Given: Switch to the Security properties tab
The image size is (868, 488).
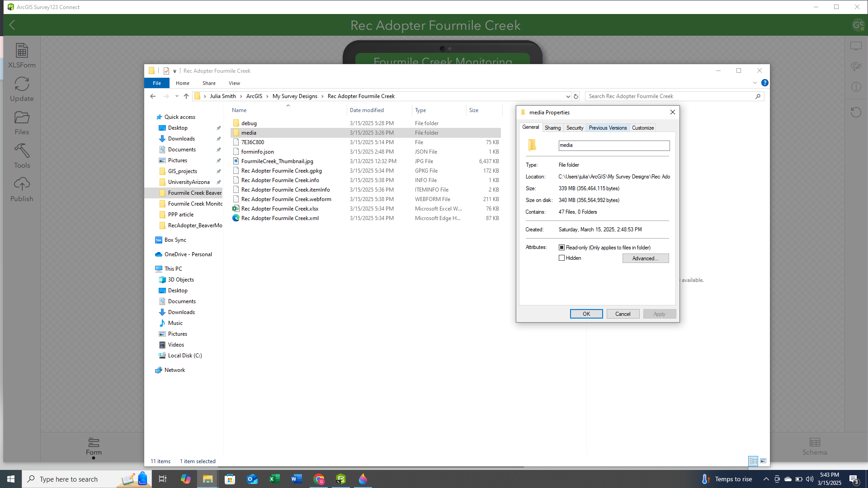Looking at the screenshot, I should coord(575,128).
